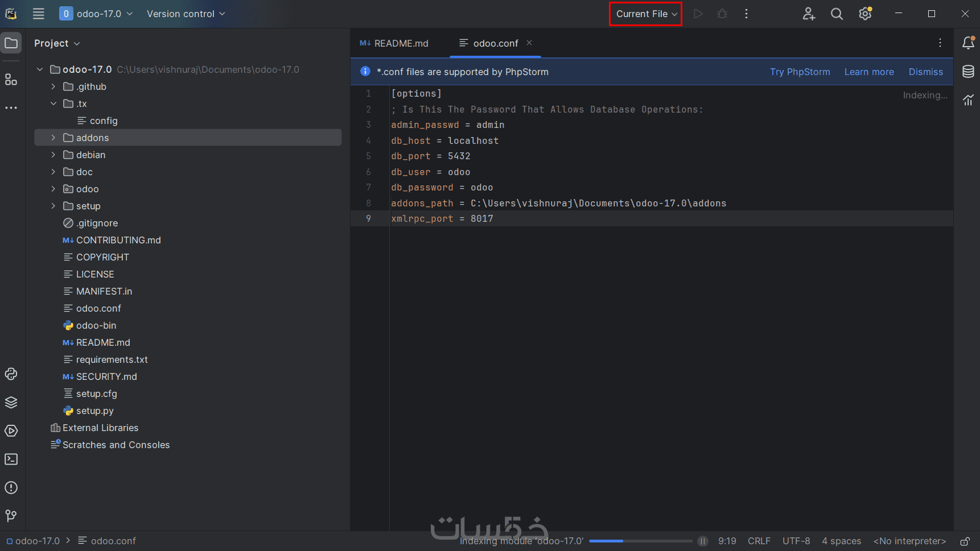Pause the indexing background task
The width and height of the screenshot is (980, 551).
tap(703, 541)
